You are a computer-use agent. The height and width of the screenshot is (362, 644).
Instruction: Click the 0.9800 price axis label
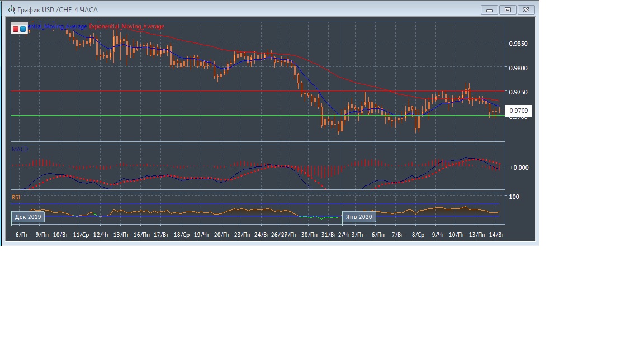point(518,68)
